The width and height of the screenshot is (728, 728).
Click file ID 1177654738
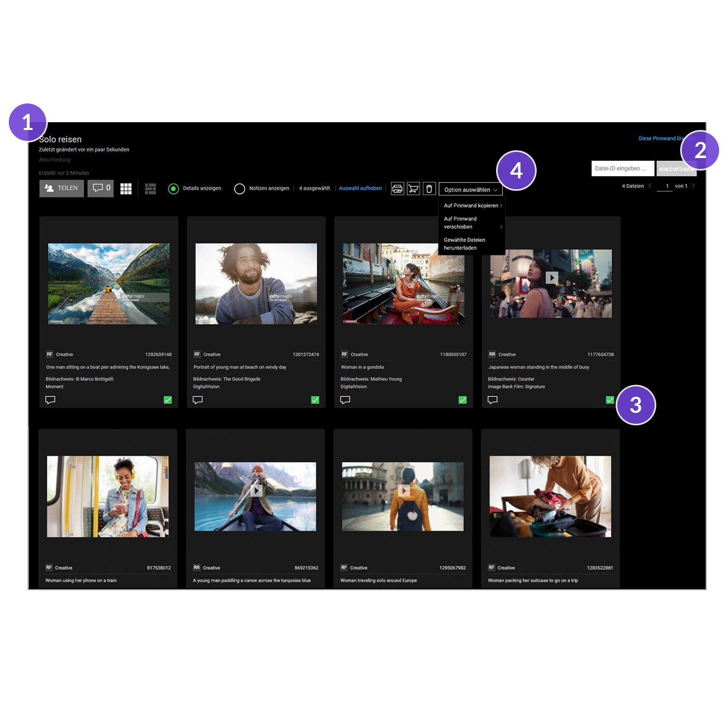point(601,355)
